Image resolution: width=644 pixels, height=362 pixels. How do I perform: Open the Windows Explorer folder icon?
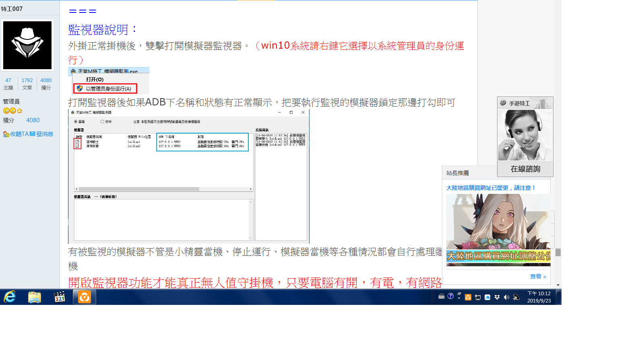coord(35,297)
